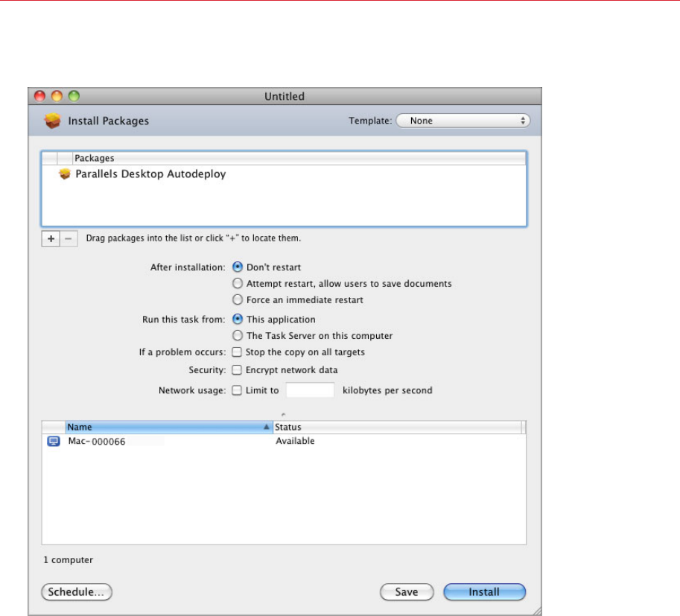Click the Save button
This screenshot has width=680, height=616.
tap(407, 592)
